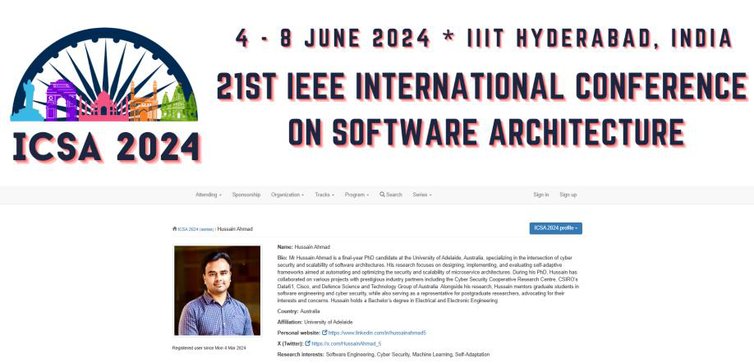The width and height of the screenshot is (754, 363).
Task: Open the (series) breadcrumb link
Action: (206, 229)
